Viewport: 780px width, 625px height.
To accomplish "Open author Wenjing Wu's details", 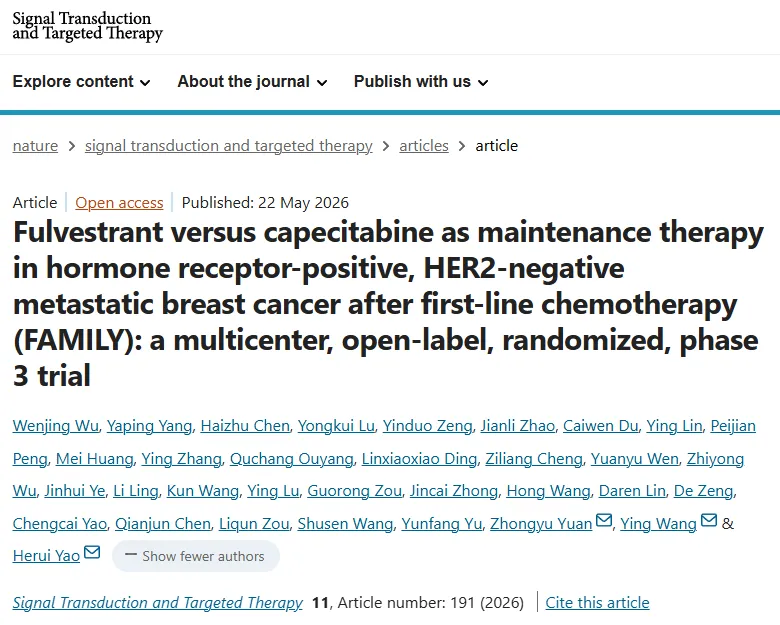I will coord(56,426).
